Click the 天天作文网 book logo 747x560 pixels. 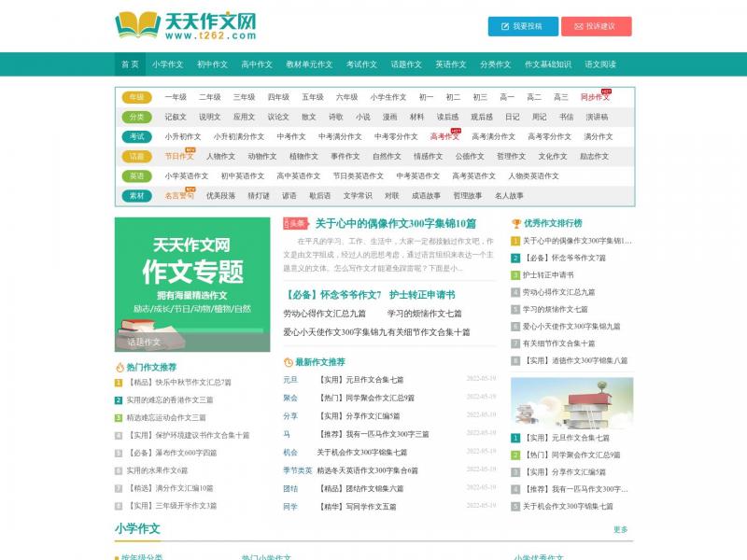[186, 25]
